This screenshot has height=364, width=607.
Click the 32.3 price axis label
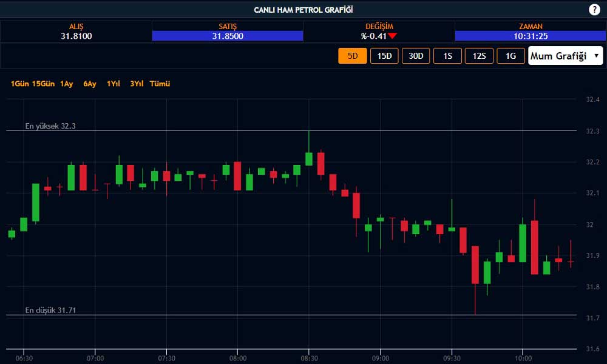coord(592,131)
